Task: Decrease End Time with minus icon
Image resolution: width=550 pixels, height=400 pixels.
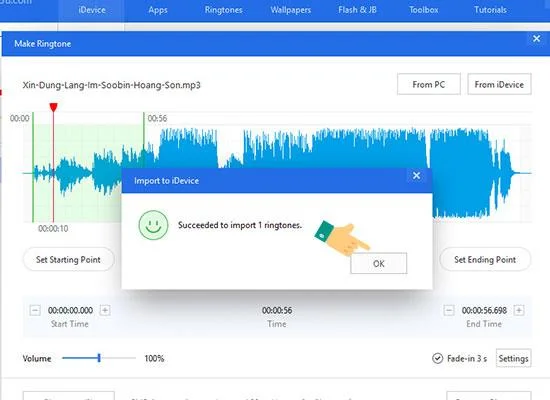Action: point(449,311)
